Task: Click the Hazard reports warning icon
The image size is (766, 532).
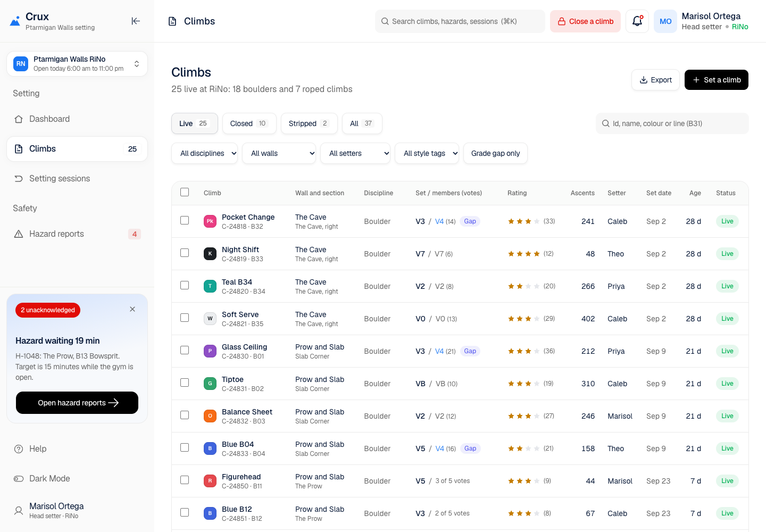Action: pos(19,234)
